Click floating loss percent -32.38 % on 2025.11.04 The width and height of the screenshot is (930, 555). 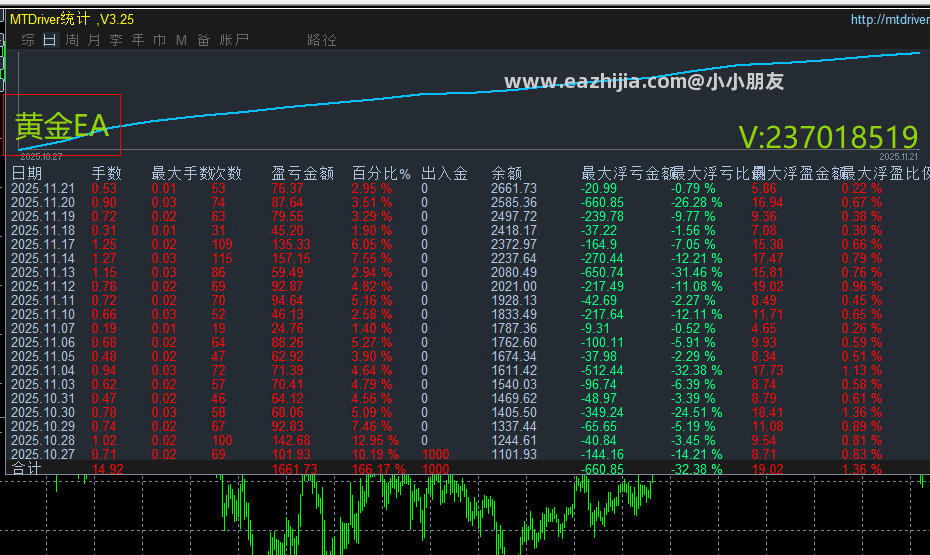click(x=696, y=371)
